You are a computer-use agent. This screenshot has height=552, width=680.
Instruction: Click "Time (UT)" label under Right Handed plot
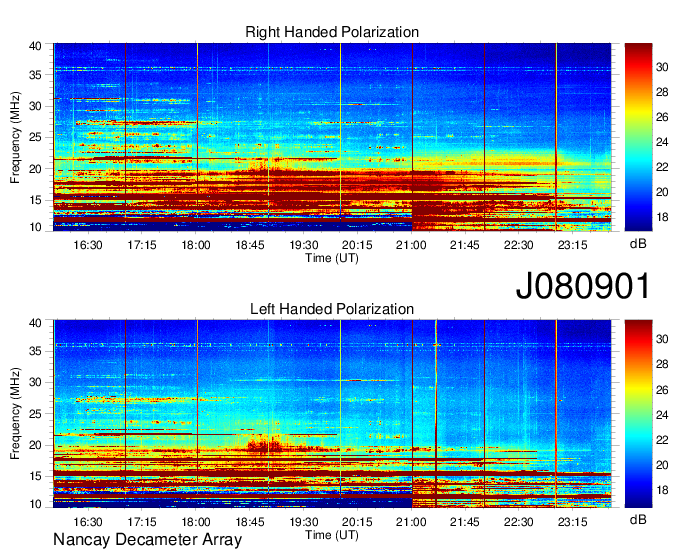pyautogui.click(x=332, y=258)
